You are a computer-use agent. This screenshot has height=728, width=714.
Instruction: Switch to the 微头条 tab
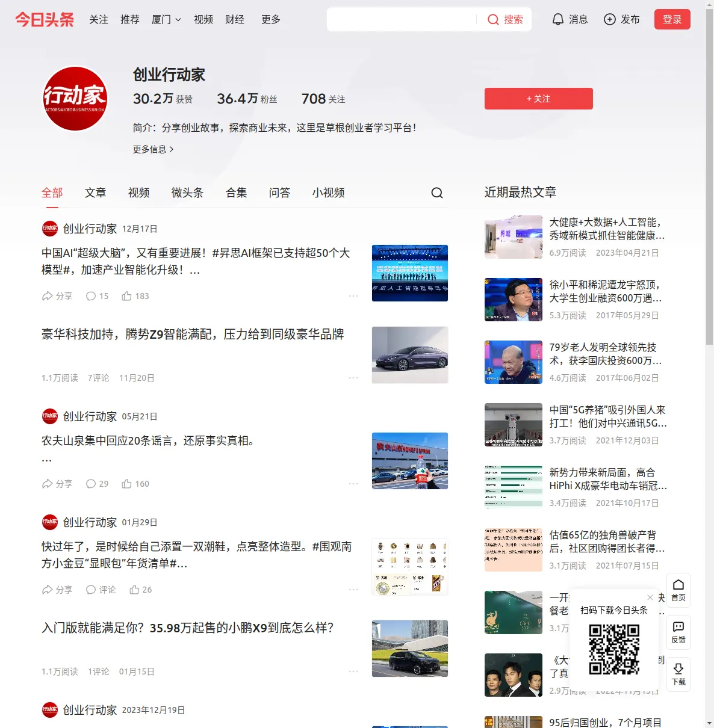188,193
